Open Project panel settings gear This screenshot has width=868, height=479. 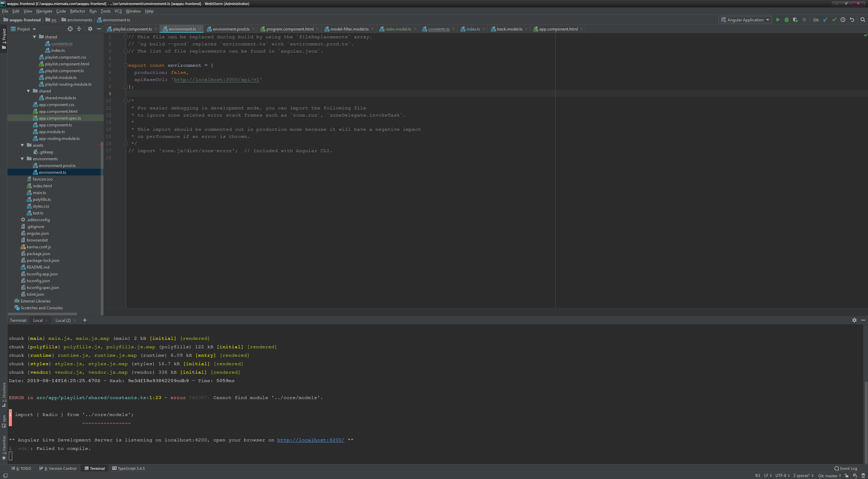pos(90,29)
